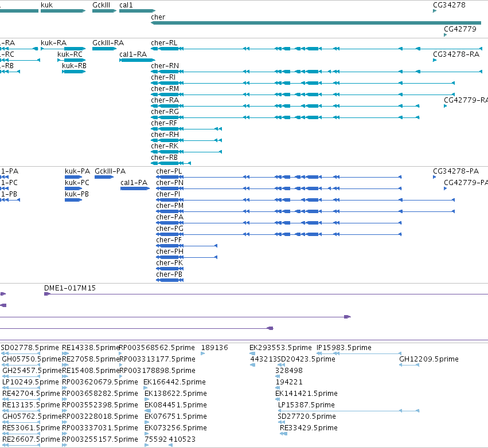Select GckIII-PA protein label
Image resolution: width=488 pixels, height=448 pixels.
pos(110,171)
